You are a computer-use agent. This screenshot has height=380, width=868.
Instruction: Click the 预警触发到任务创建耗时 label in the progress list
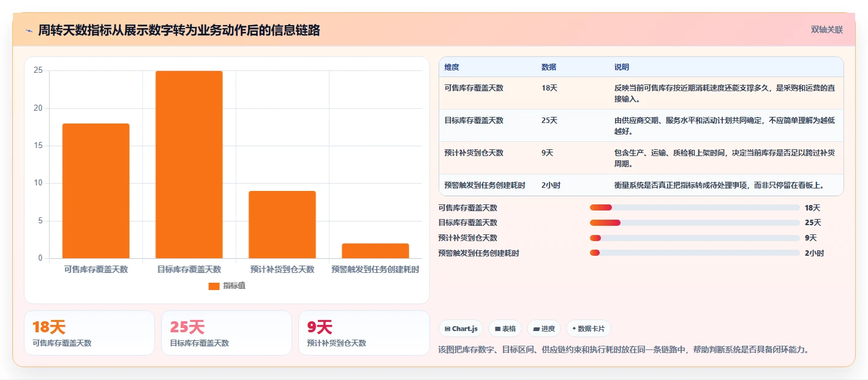point(478,253)
